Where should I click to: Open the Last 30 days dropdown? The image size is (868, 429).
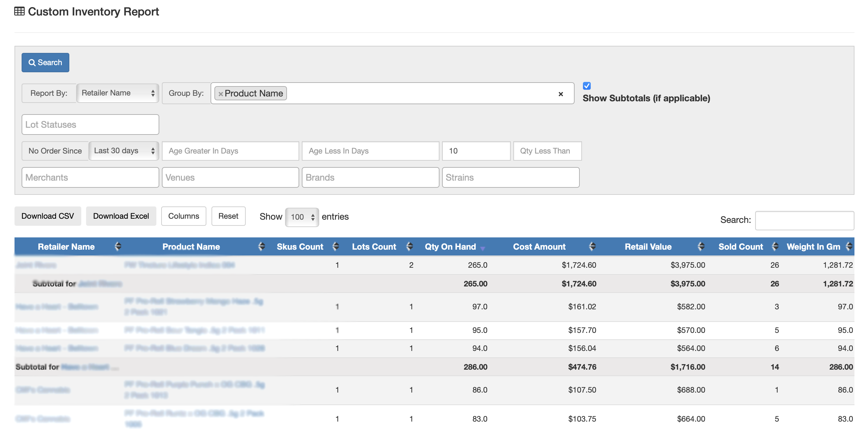[124, 151]
